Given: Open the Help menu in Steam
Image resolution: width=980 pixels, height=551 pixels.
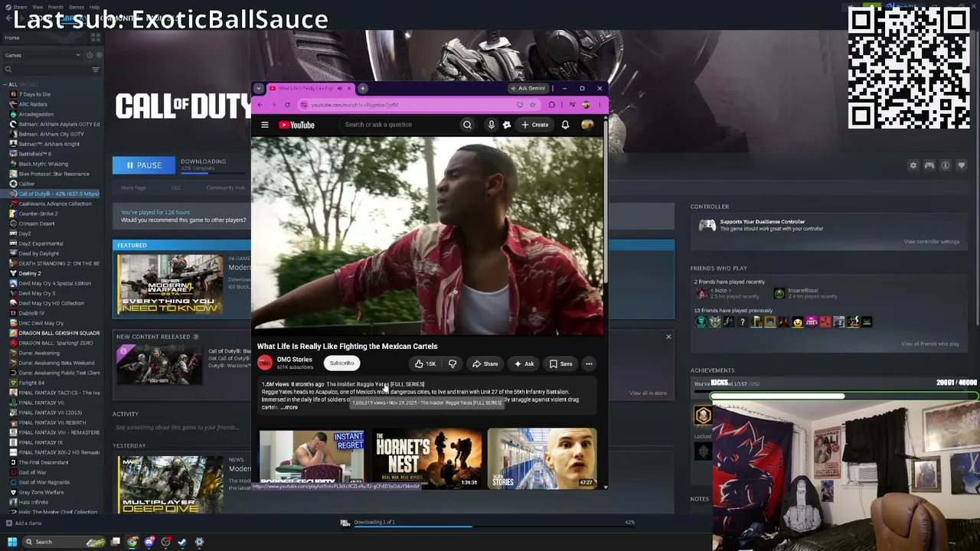Looking at the screenshot, I should tap(94, 7).
